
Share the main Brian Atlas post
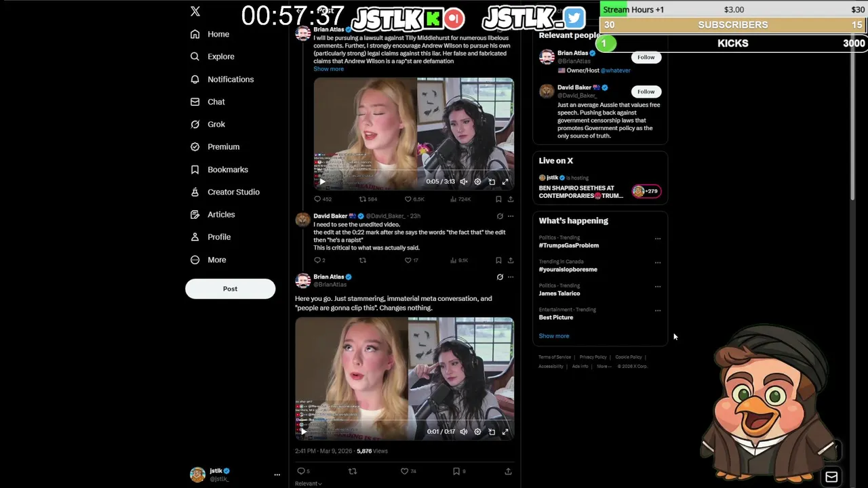pos(508,471)
